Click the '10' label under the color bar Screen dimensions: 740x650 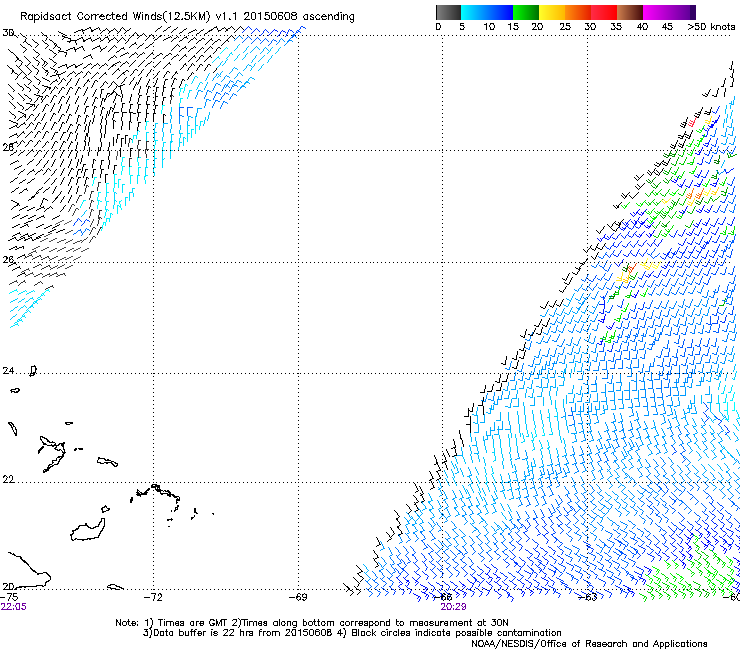pos(489,26)
